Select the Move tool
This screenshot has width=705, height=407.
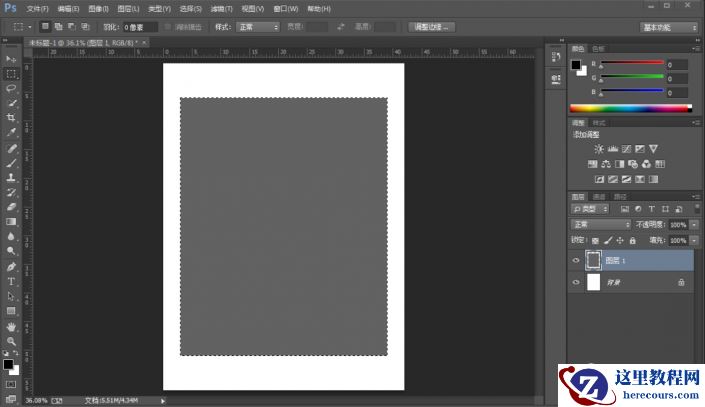coord(11,59)
